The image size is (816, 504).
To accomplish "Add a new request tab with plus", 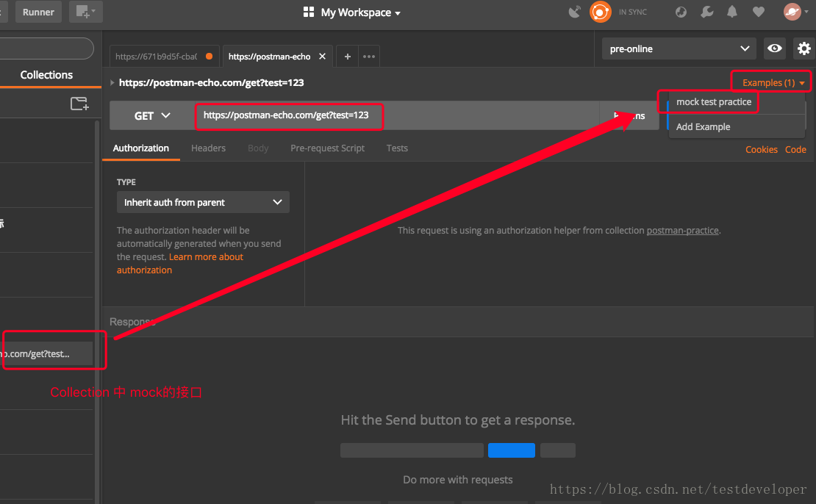I will point(347,56).
